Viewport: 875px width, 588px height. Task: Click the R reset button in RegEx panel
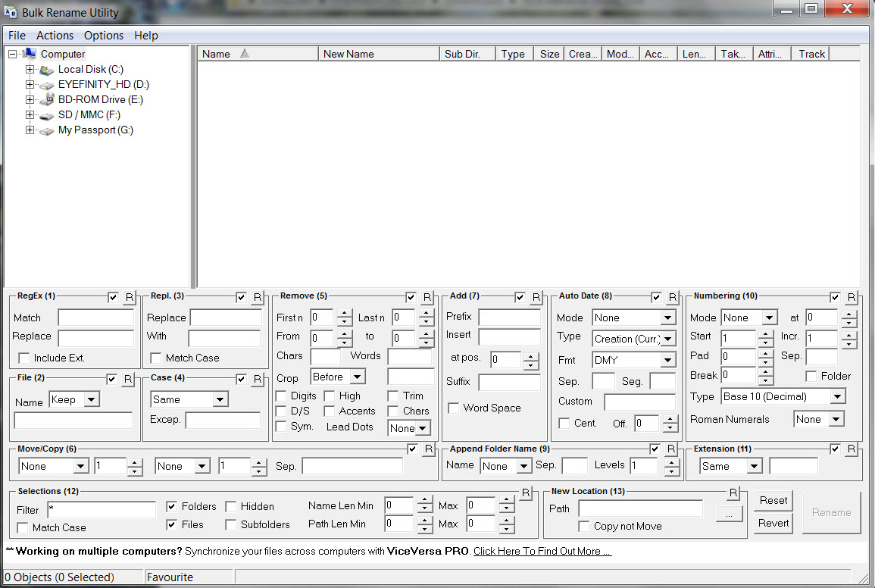click(130, 297)
